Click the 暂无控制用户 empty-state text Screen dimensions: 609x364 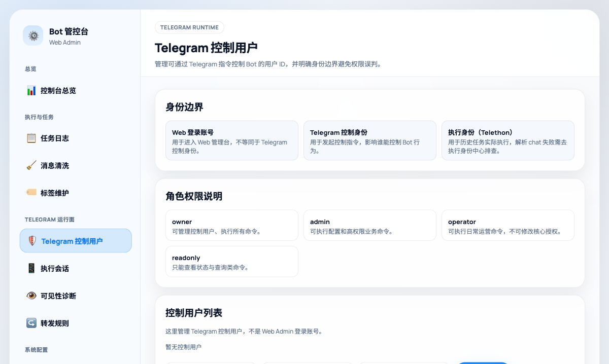(183, 347)
